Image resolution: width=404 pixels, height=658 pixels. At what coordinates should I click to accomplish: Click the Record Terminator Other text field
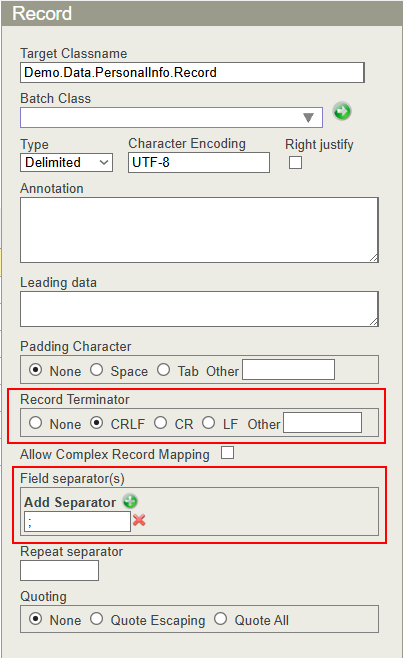[x=322, y=423]
